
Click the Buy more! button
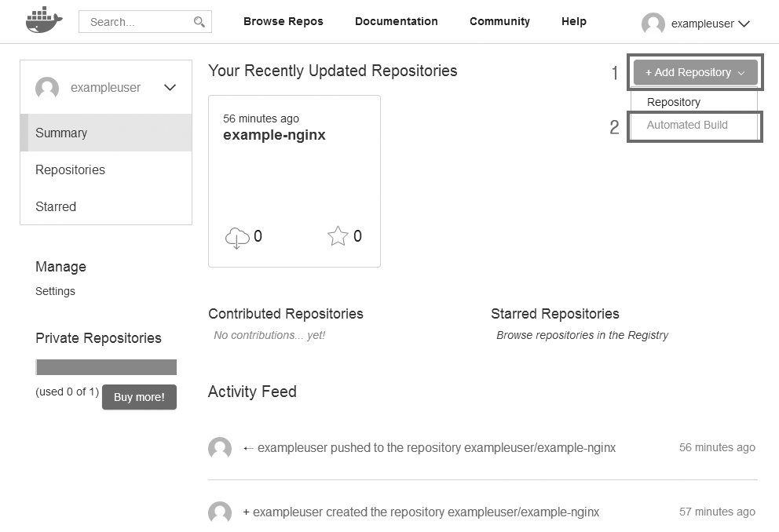(x=139, y=397)
